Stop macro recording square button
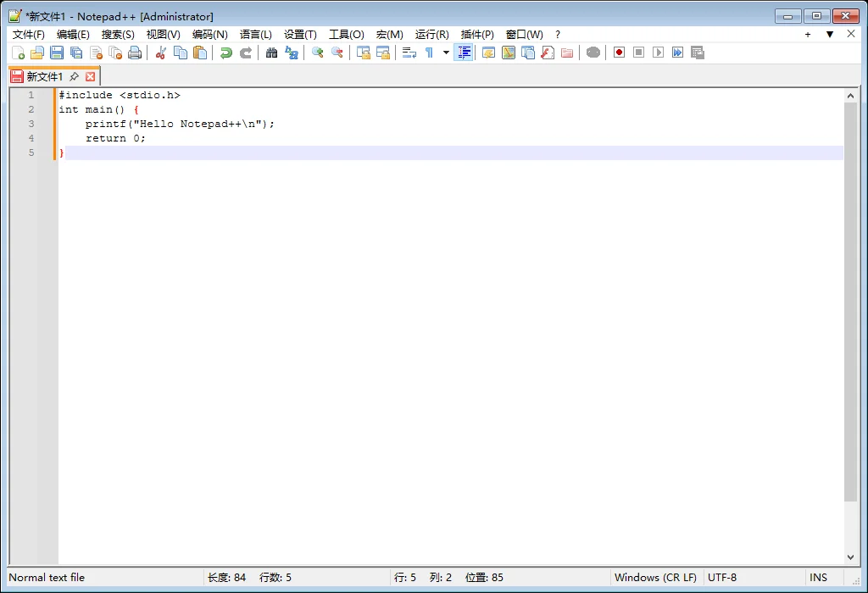The width and height of the screenshot is (868, 593). click(638, 53)
